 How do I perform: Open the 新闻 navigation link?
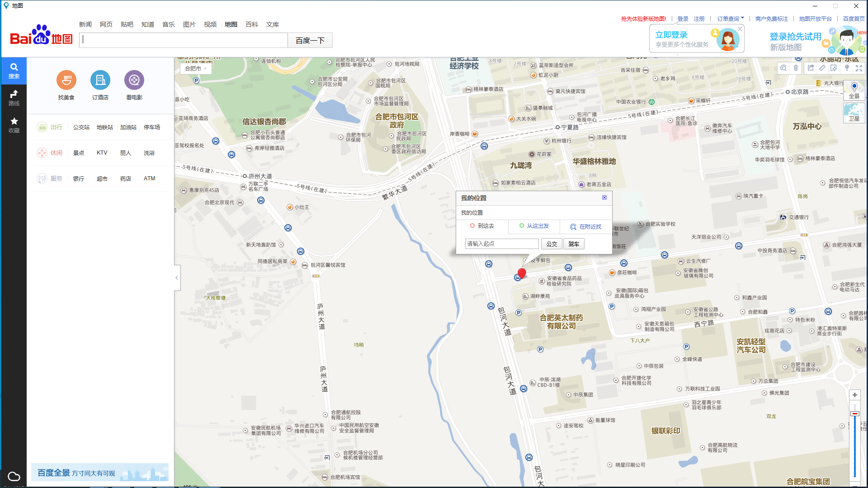(x=85, y=24)
